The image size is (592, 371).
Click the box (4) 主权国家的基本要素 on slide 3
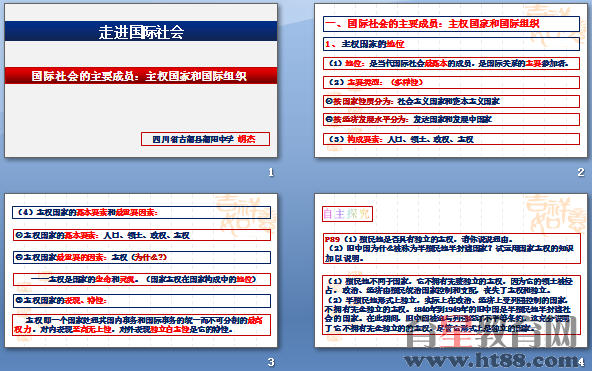coord(142,212)
